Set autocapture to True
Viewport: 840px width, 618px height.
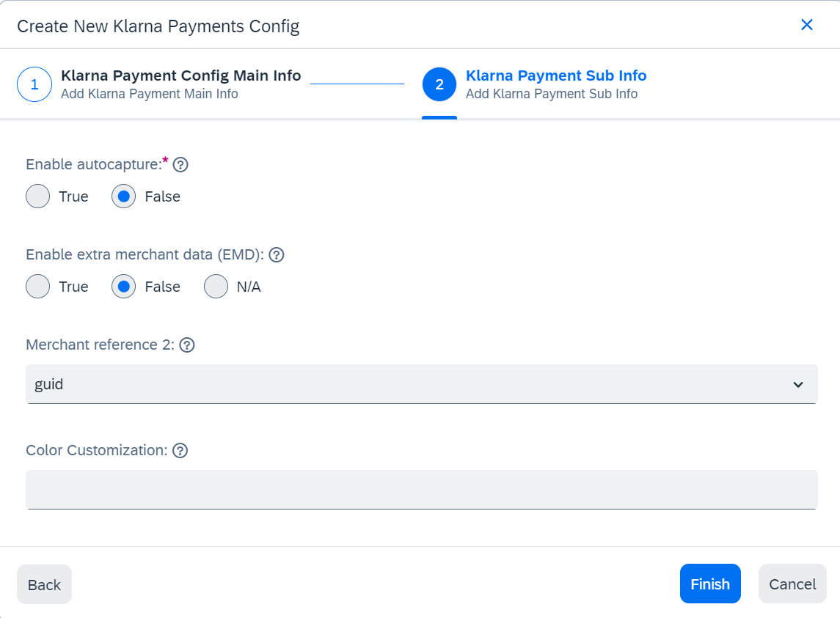[x=38, y=196]
